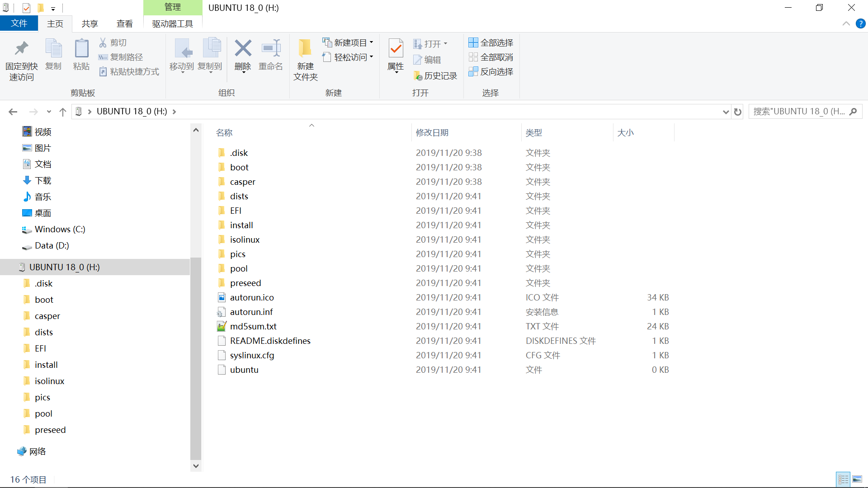This screenshot has height=488, width=868.
Task: Switch to details view in status bar
Action: (x=843, y=479)
